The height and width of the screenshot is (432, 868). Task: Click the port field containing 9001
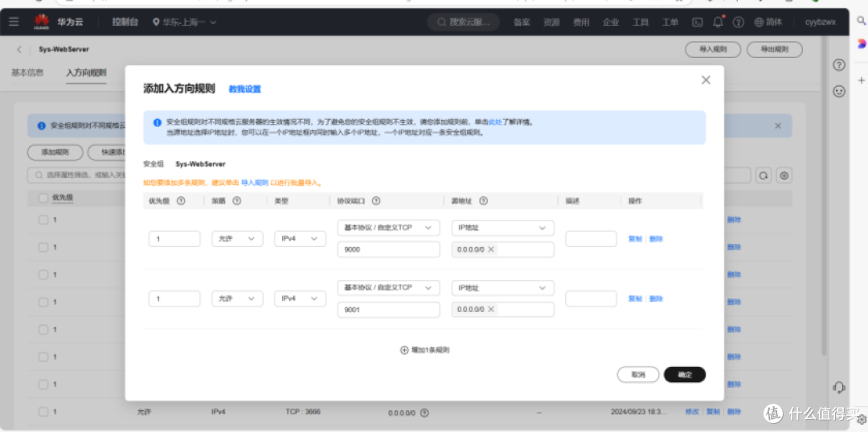pyautogui.click(x=389, y=310)
